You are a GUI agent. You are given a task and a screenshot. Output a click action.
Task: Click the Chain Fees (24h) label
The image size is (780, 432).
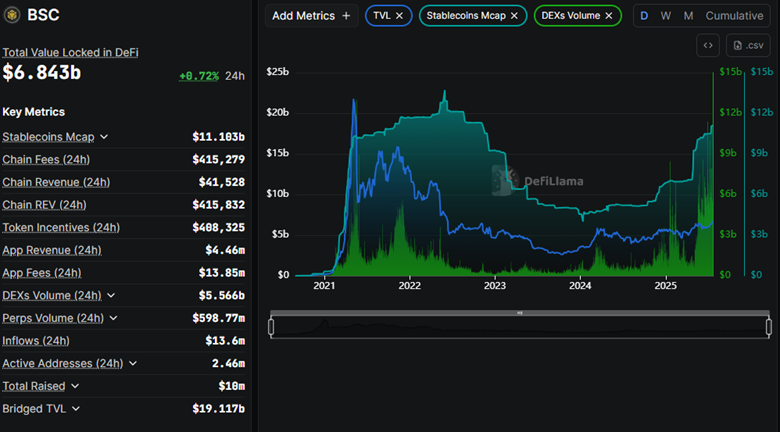point(42,160)
